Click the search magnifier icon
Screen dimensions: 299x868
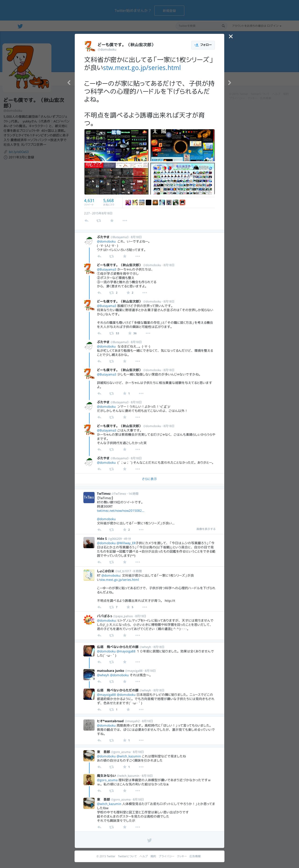pos(223,26)
